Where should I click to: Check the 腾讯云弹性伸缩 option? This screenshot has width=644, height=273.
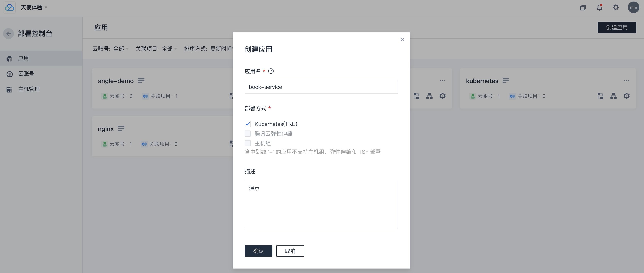[x=248, y=134]
